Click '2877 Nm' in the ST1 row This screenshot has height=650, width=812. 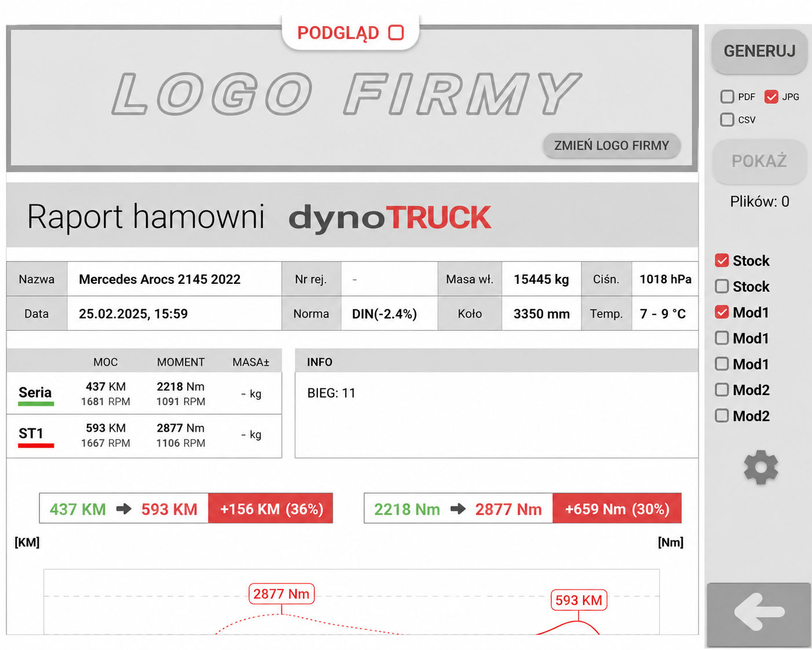[181, 428]
